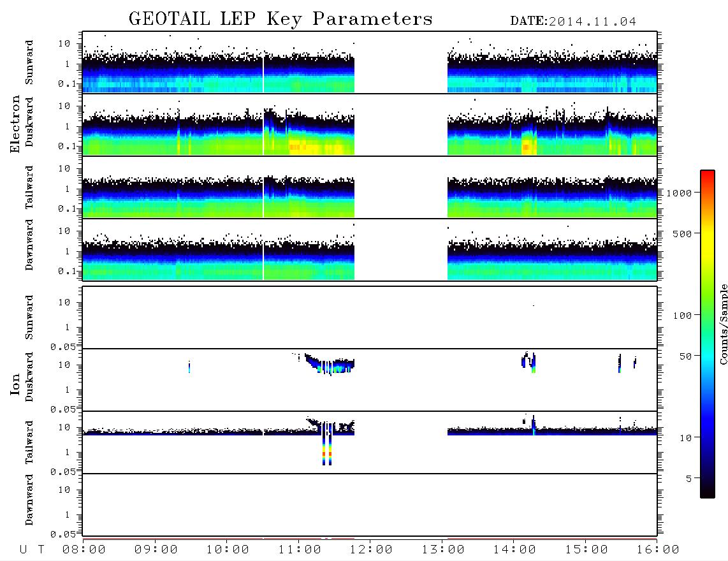728x561 pixels.
Task: Click the U T time axis label
Action: pos(32,550)
